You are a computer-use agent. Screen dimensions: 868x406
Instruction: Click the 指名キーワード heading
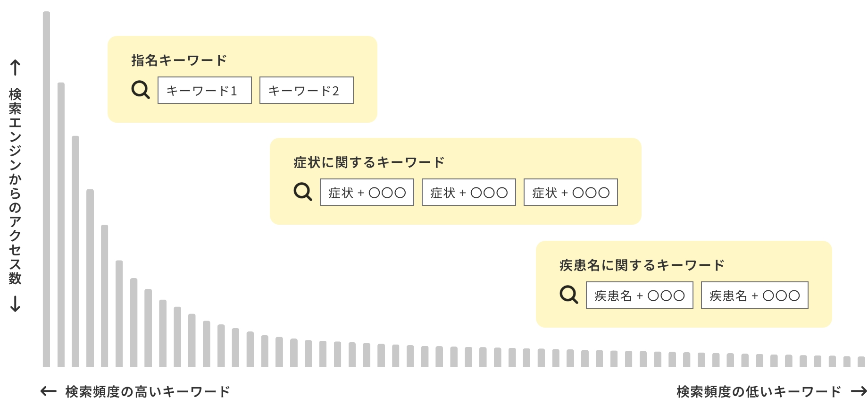(x=179, y=60)
